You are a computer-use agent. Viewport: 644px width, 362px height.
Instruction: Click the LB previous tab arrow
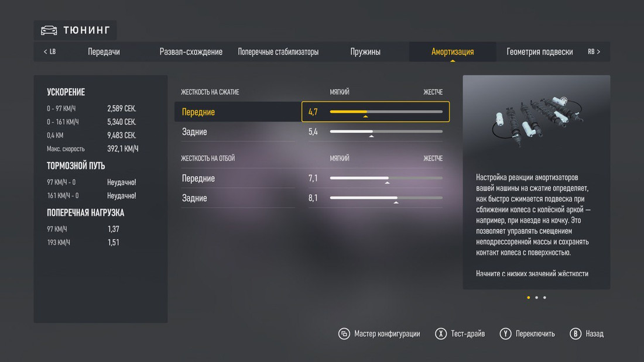[50, 51]
